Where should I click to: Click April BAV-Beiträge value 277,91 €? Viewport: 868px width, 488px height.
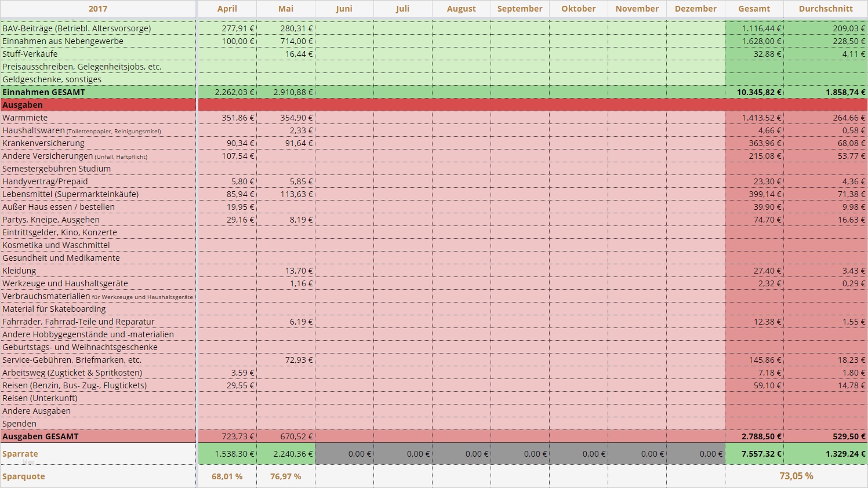238,28
